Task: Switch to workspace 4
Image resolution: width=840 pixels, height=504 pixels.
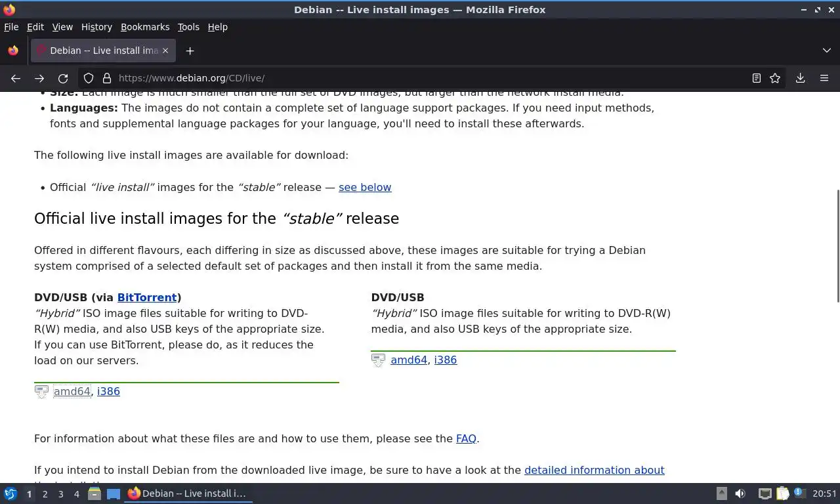Action: pyautogui.click(x=76, y=494)
